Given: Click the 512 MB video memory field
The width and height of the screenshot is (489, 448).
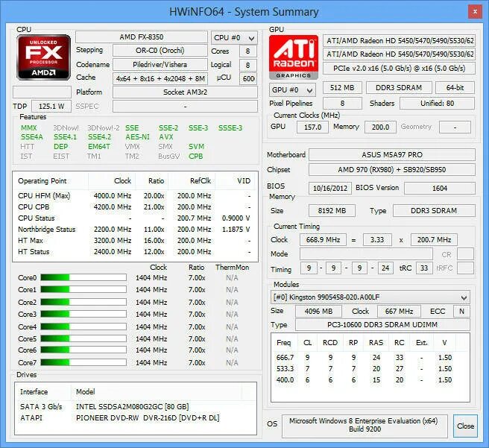Looking at the screenshot, I should 342,88.
